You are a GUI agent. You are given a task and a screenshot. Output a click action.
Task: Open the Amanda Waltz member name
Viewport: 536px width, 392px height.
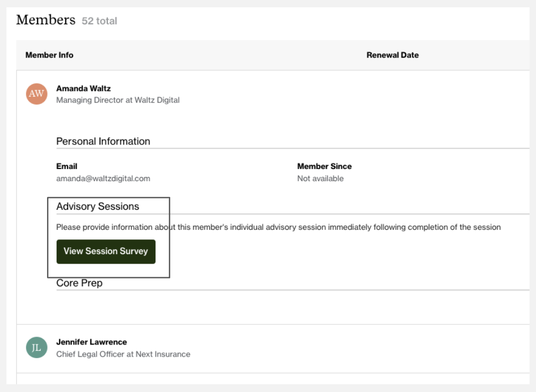click(84, 89)
